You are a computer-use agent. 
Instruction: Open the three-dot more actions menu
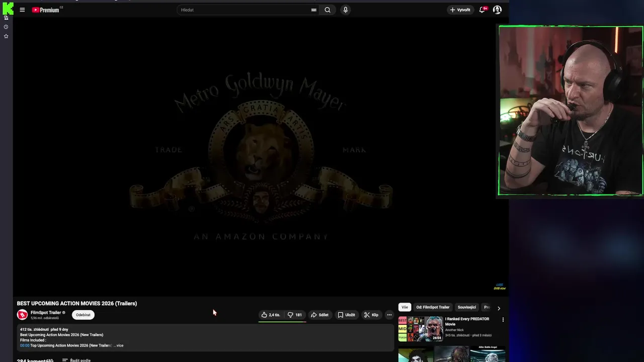389,315
